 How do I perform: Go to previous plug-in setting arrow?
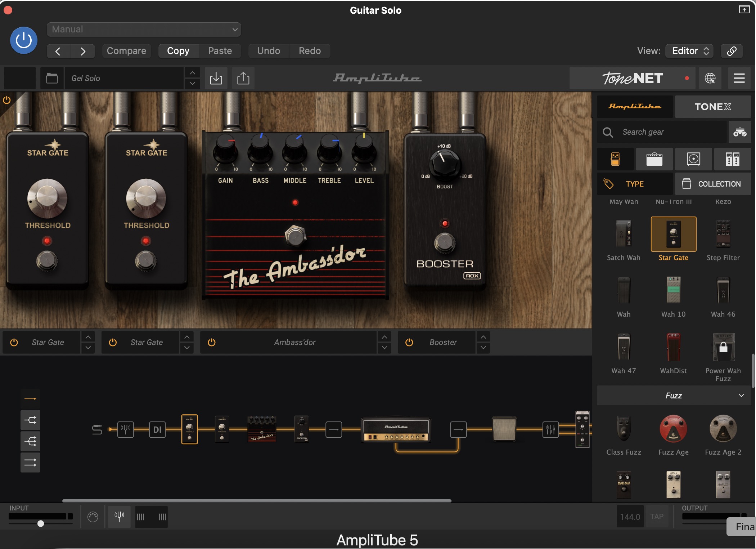[x=58, y=51]
